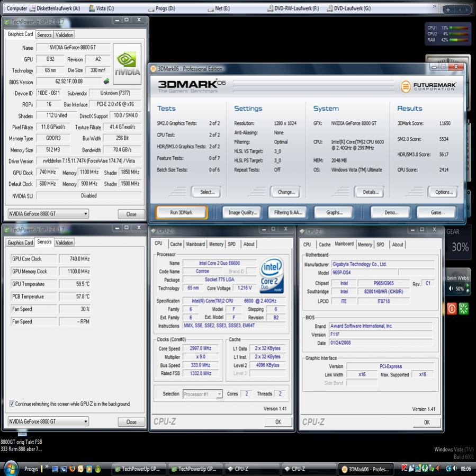The image size is (476, 476).
Task: Click the Run 3DMark button
Action: [x=182, y=212]
